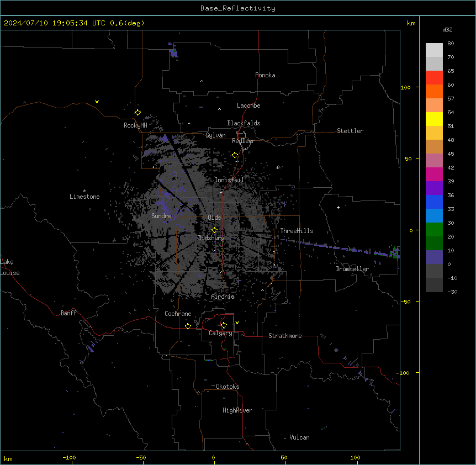Click the yellow diamond marker near RockyMH

click(x=137, y=113)
